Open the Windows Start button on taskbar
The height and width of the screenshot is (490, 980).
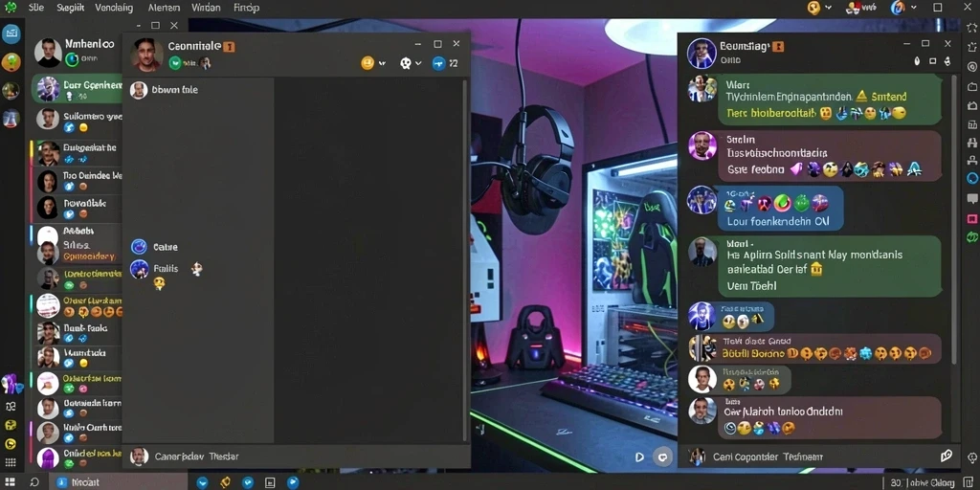(x=11, y=482)
